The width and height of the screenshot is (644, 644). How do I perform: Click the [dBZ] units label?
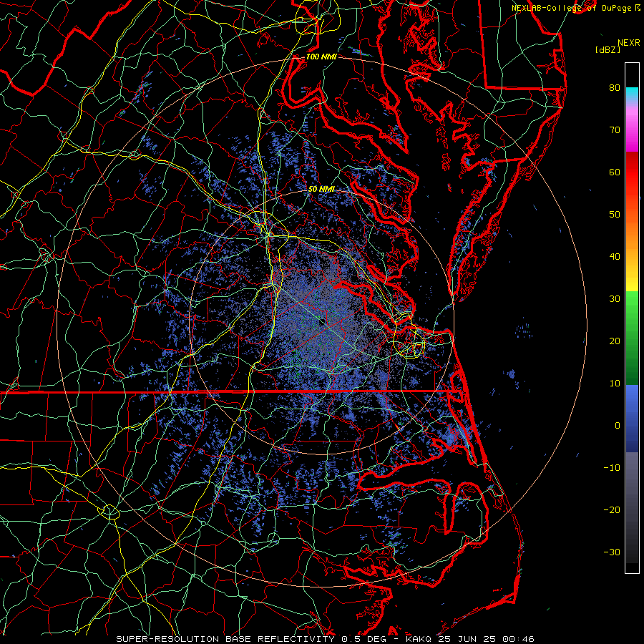point(608,49)
